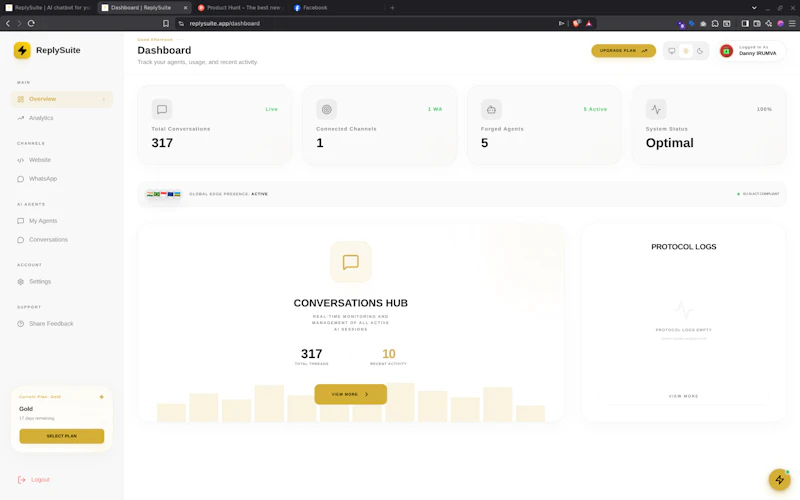Click the ReplySuite lightning bolt logo
Viewport: 800px width, 500px height.
coord(22,50)
